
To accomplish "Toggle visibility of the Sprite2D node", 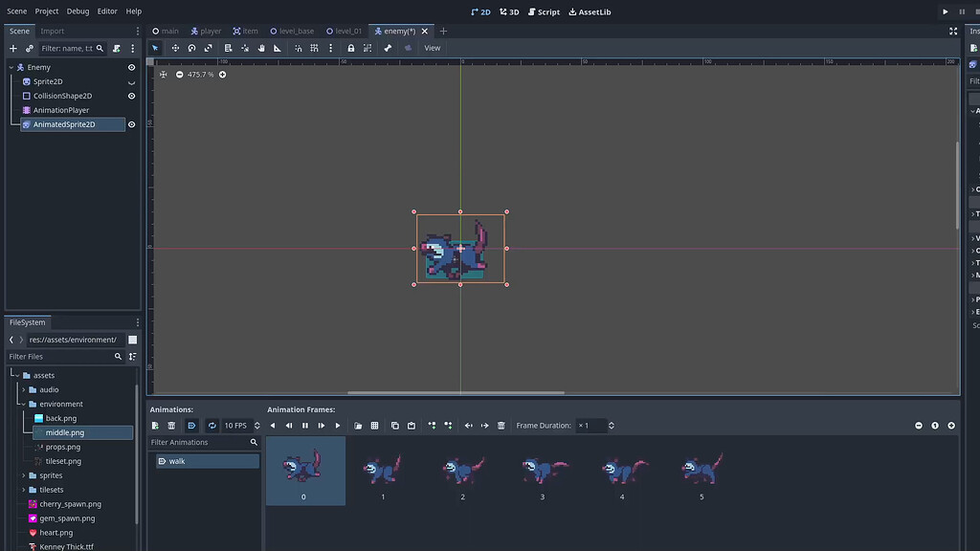I will pyautogui.click(x=131, y=81).
